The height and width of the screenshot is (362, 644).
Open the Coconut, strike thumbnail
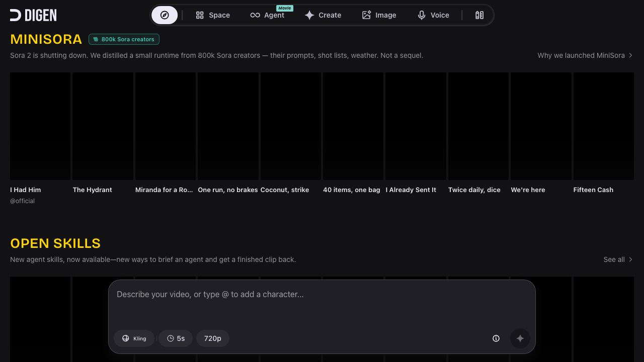click(291, 126)
